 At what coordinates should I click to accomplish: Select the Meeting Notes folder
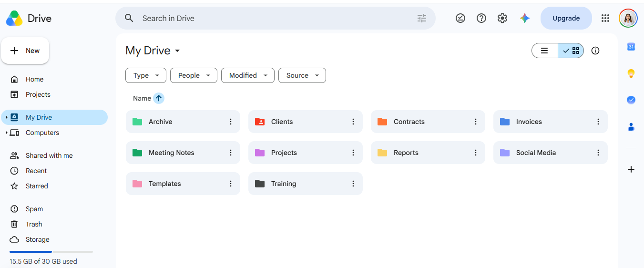pos(183,153)
